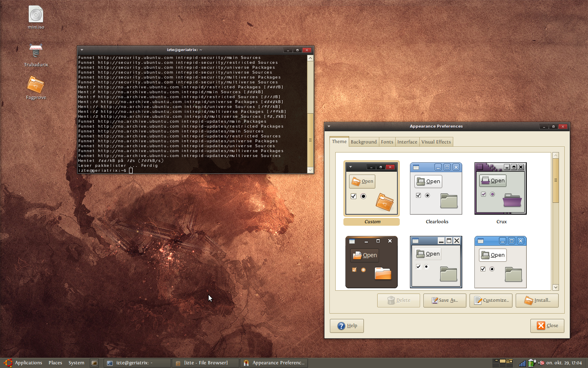Image resolution: width=588 pixels, height=368 pixels.
Task: Select the Trubadurix desktop icon
Action: click(36, 51)
